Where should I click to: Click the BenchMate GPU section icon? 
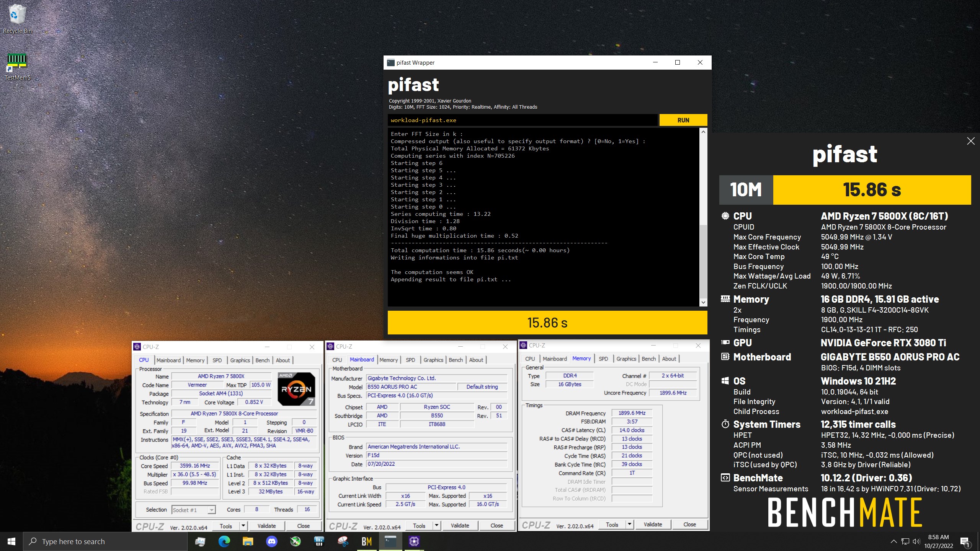click(725, 342)
